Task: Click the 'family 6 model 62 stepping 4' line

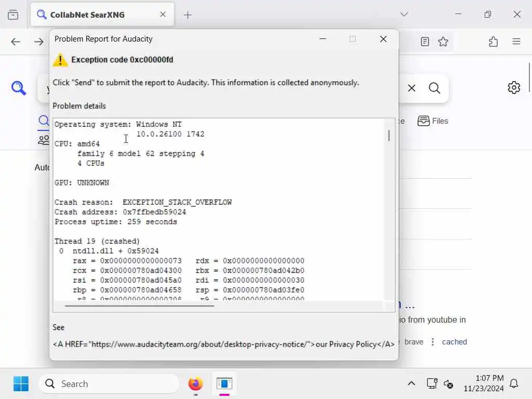Action: point(141,154)
